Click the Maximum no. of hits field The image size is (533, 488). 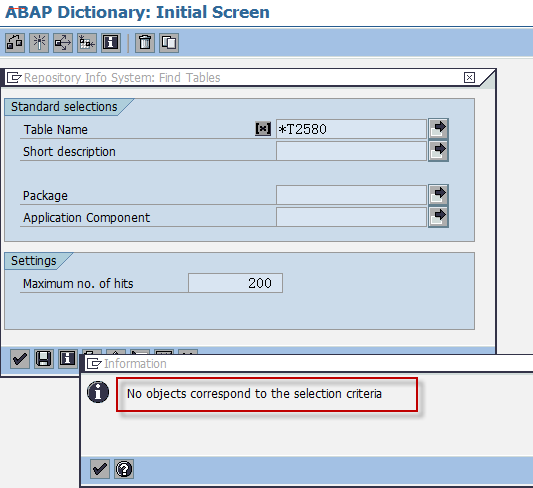tap(236, 283)
